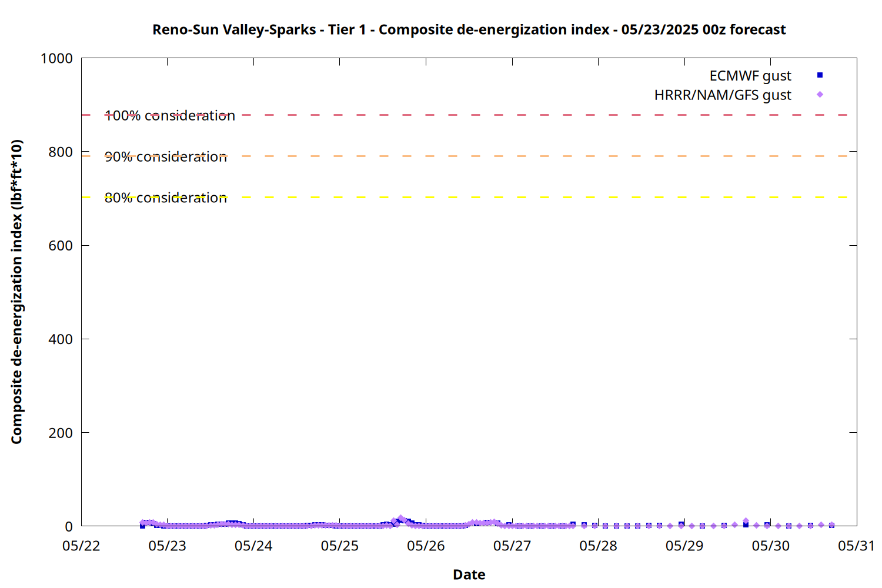Click the Date x-axis title
882x588 pixels.
(469, 574)
